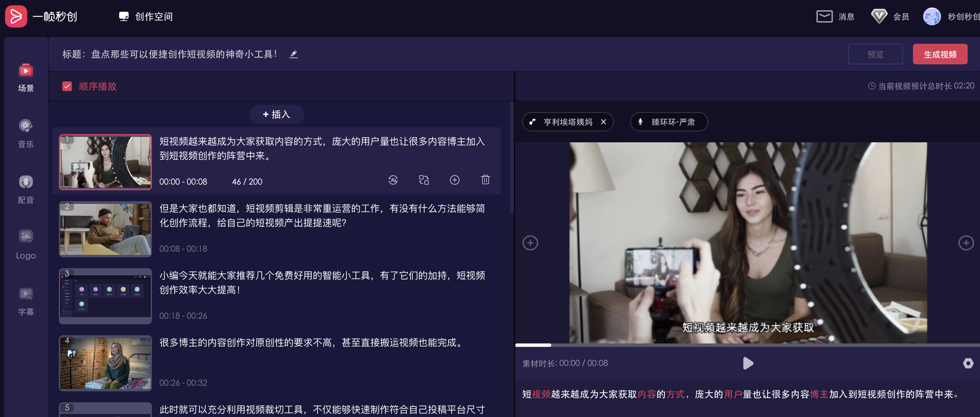This screenshot has height=417, width=980.
Task: Click highlighted word 用户 in caption text
Action: point(733,394)
